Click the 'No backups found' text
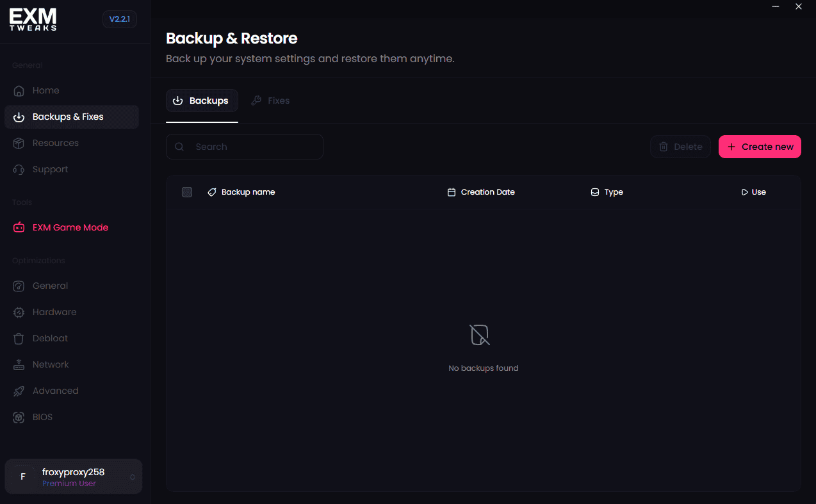This screenshot has width=816, height=504. click(484, 368)
